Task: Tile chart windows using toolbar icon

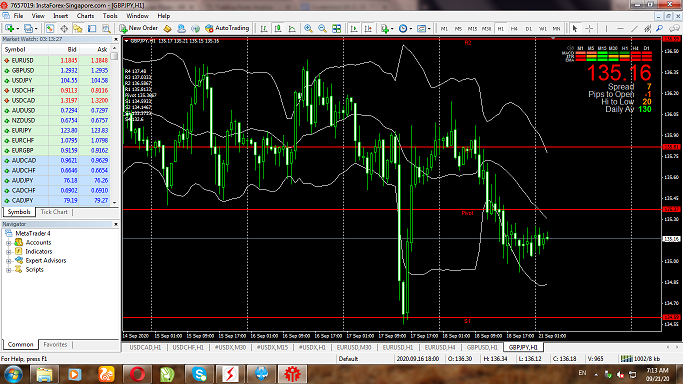Action: click(x=337, y=28)
